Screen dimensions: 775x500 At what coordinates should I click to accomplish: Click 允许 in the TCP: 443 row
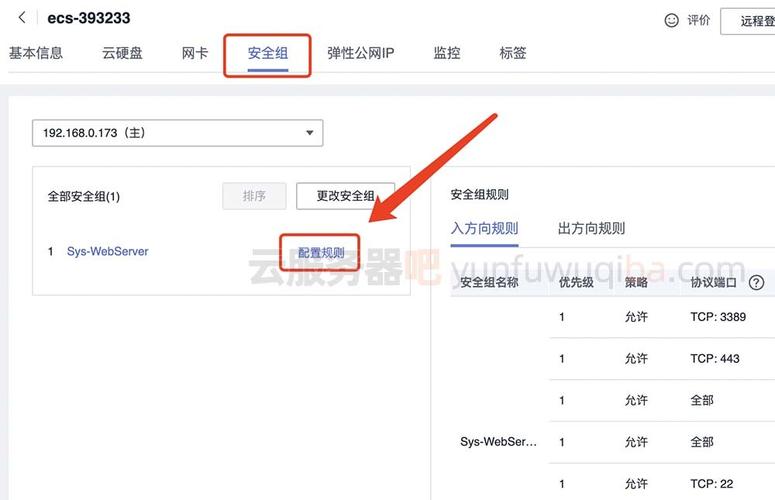tap(636, 359)
